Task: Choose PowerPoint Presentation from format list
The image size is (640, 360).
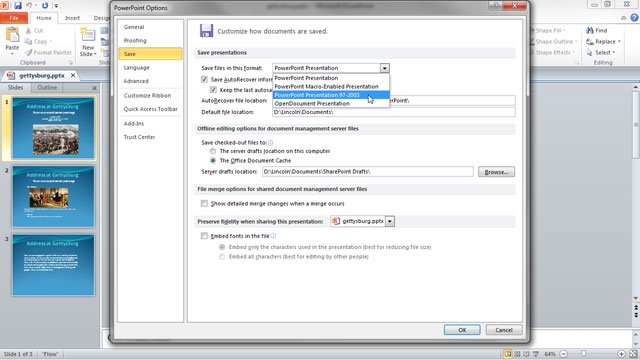Action: point(331,78)
